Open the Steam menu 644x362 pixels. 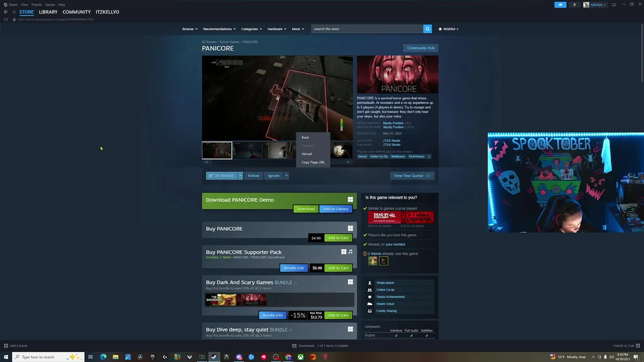coord(13,5)
